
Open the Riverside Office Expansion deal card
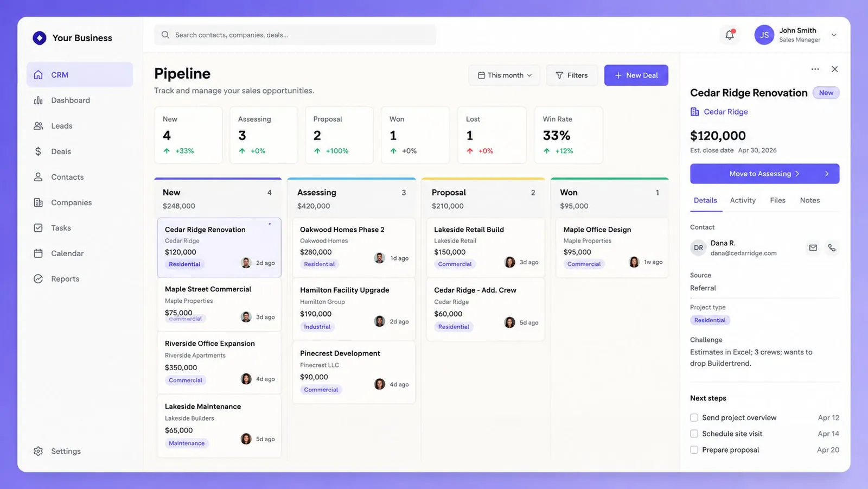coord(219,363)
